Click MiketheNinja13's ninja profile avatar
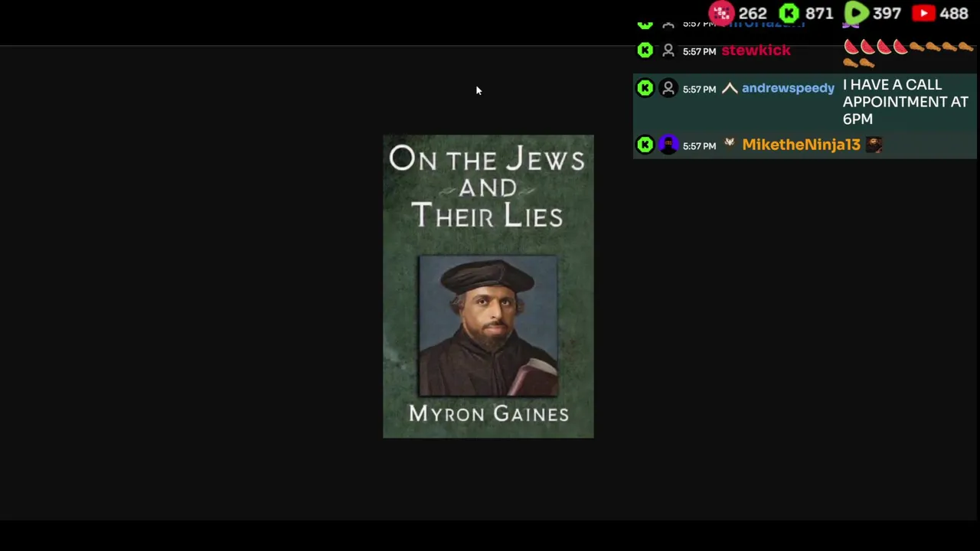 pos(668,145)
